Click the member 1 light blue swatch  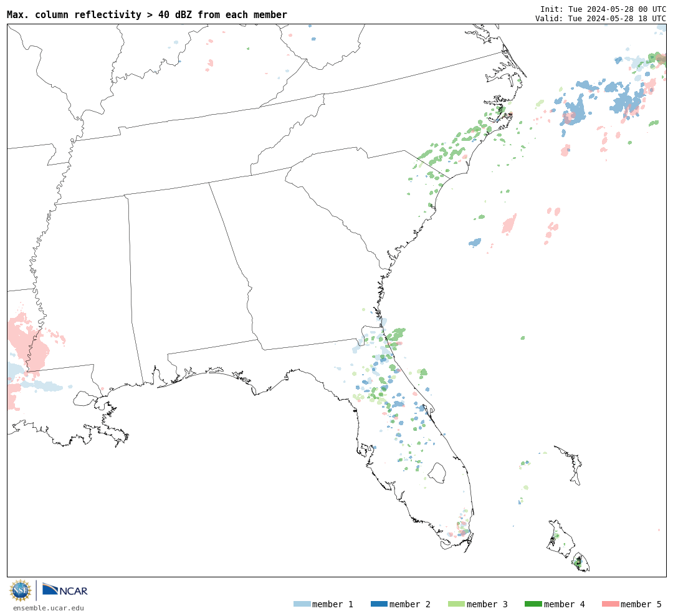302,604
